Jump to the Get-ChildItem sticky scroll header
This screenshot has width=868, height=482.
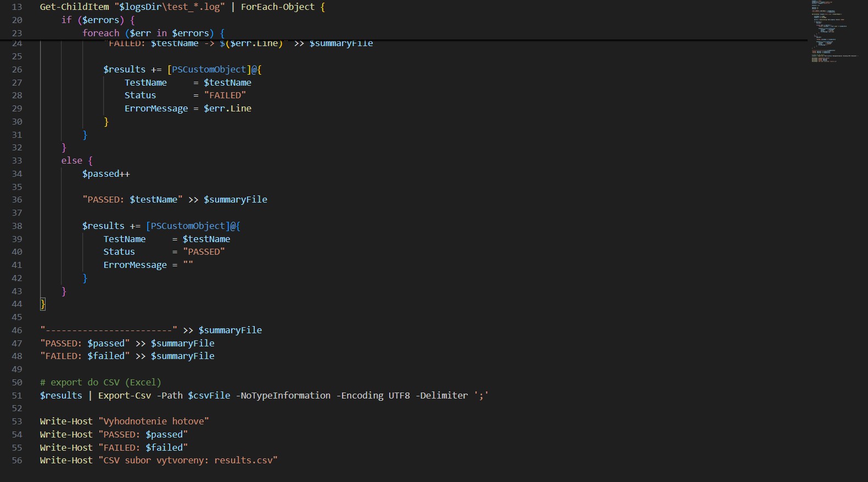74,7
